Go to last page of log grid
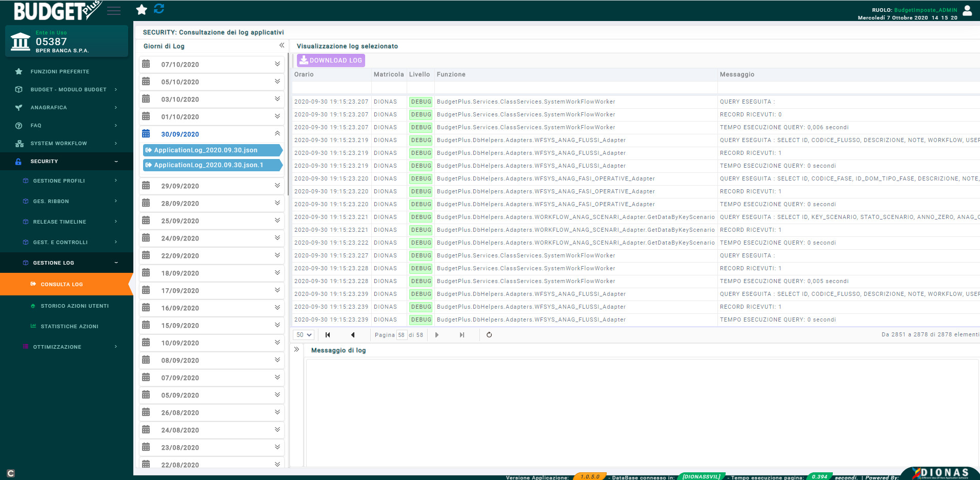 coord(462,335)
